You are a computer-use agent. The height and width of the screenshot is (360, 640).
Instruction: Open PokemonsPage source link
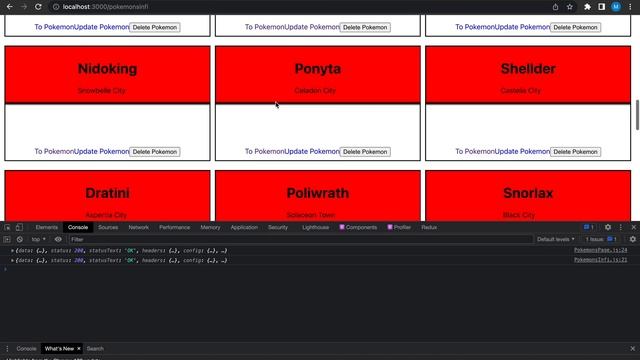[600, 250]
